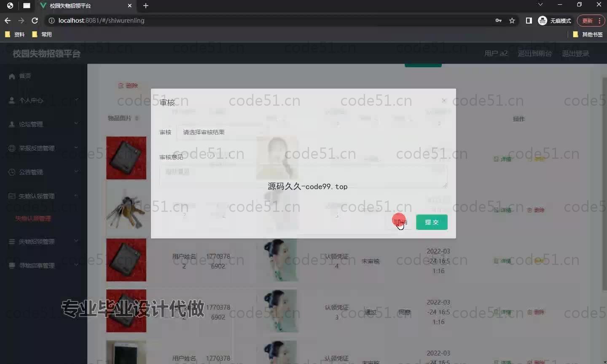Expand the 寻物启事管理 sidebar menu
Viewport: 607px width, 364px height.
click(43, 265)
